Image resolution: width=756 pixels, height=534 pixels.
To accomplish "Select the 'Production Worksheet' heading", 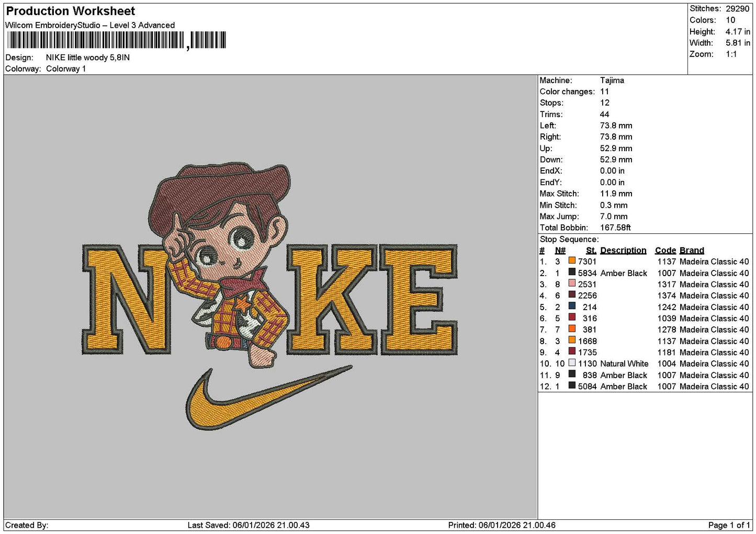I will 70,11.
